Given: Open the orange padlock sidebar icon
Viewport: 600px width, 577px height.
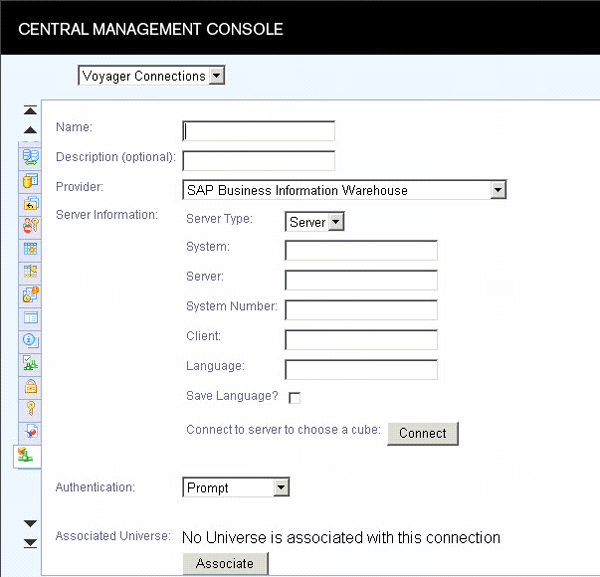Looking at the screenshot, I should (30, 386).
